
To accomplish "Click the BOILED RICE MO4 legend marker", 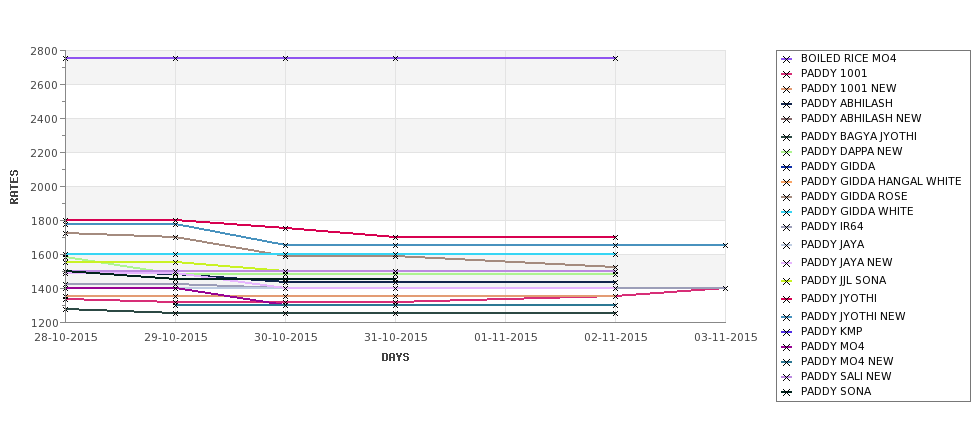I will pos(787,59).
